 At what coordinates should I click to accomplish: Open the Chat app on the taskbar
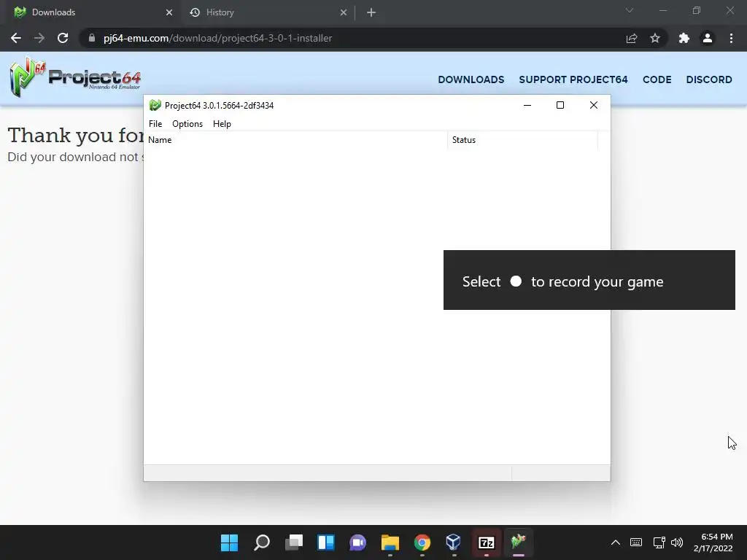[x=357, y=542]
